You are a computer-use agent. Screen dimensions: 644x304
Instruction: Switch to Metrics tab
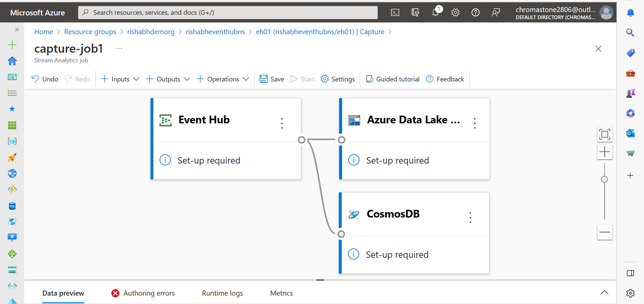(281, 293)
